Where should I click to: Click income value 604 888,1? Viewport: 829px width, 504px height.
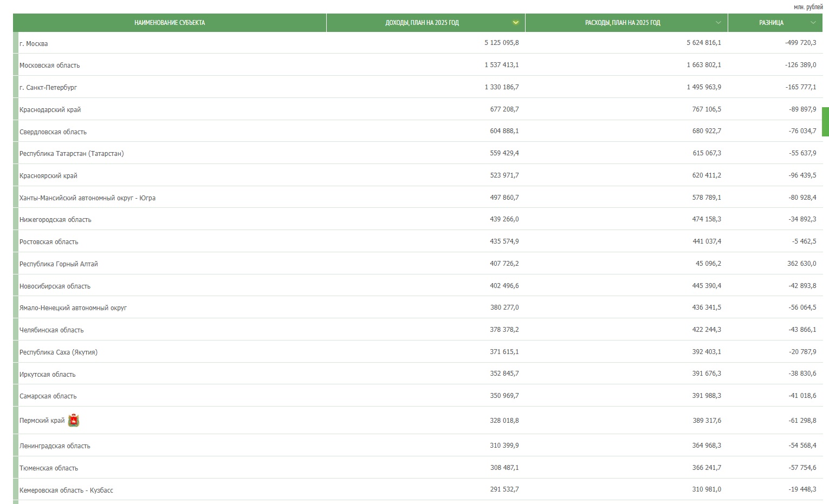coord(504,131)
